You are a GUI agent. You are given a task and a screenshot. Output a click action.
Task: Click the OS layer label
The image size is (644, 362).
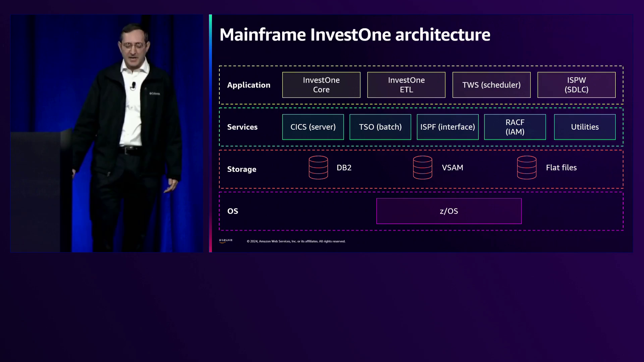[x=232, y=211]
